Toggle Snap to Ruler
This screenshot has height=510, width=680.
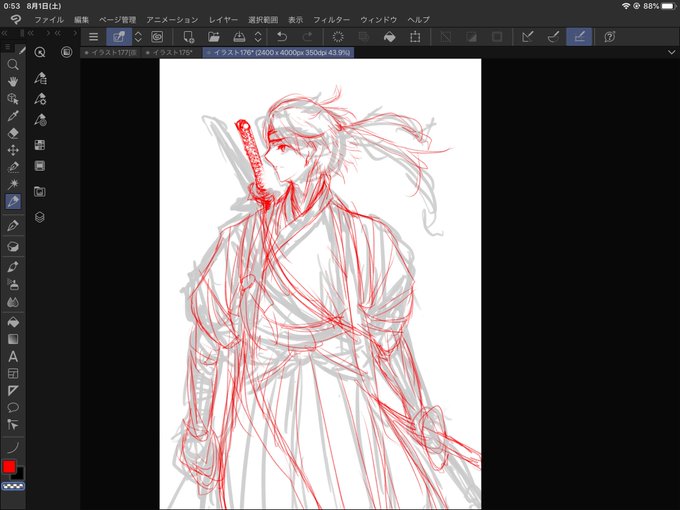[x=528, y=37]
